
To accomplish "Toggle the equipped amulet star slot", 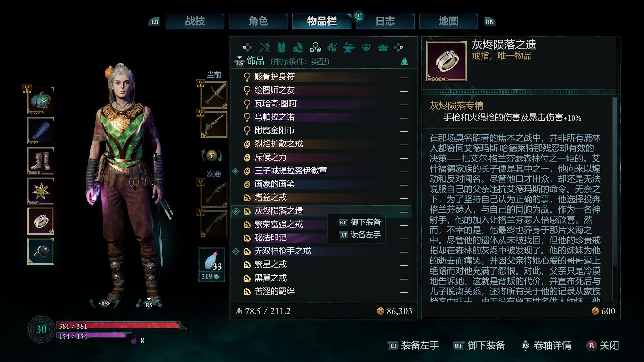I will 41,191.
